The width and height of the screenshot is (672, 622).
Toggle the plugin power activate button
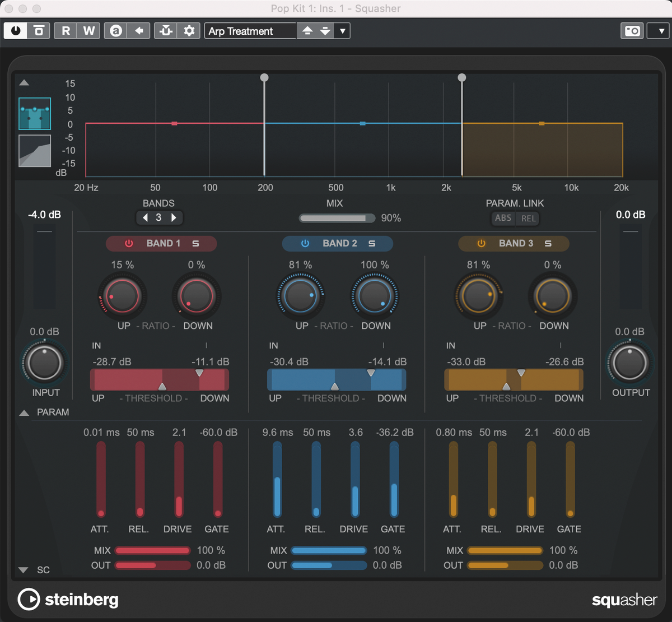pos(15,30)
